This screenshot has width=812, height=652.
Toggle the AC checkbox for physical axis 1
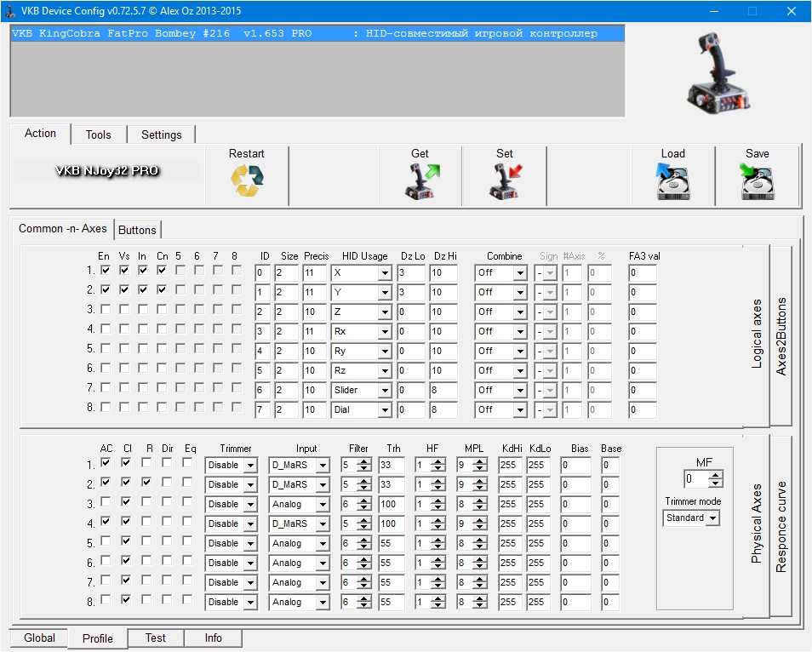coord(106,463)
